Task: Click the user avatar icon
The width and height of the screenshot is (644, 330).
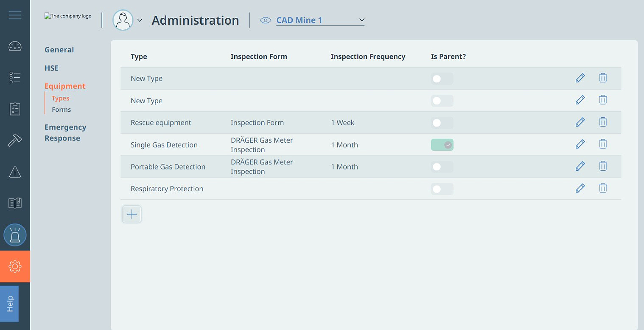Action: (x=123, y=20)
